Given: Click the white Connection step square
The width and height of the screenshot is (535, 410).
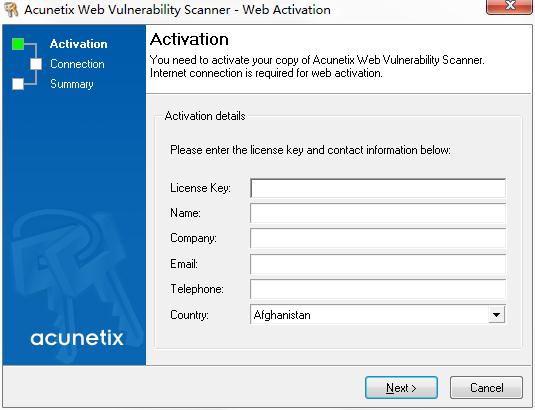Looking at the screenshot, I should 36,64.
